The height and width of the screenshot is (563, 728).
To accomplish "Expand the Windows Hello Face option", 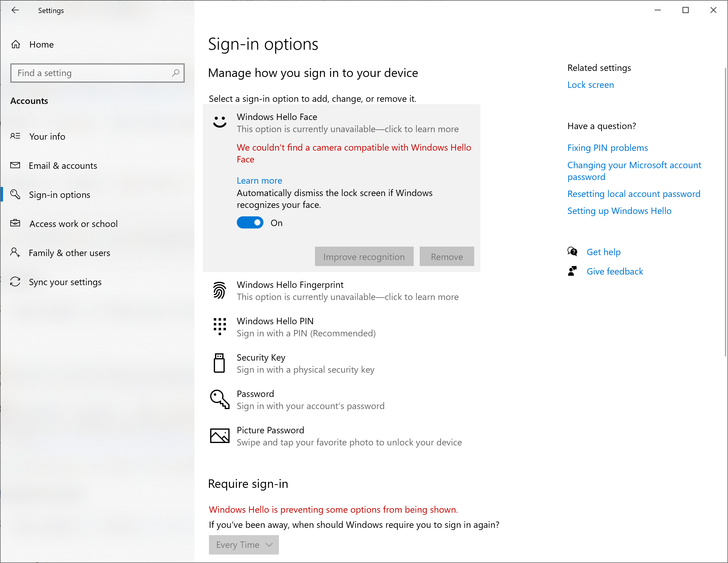I will [341, 123].
